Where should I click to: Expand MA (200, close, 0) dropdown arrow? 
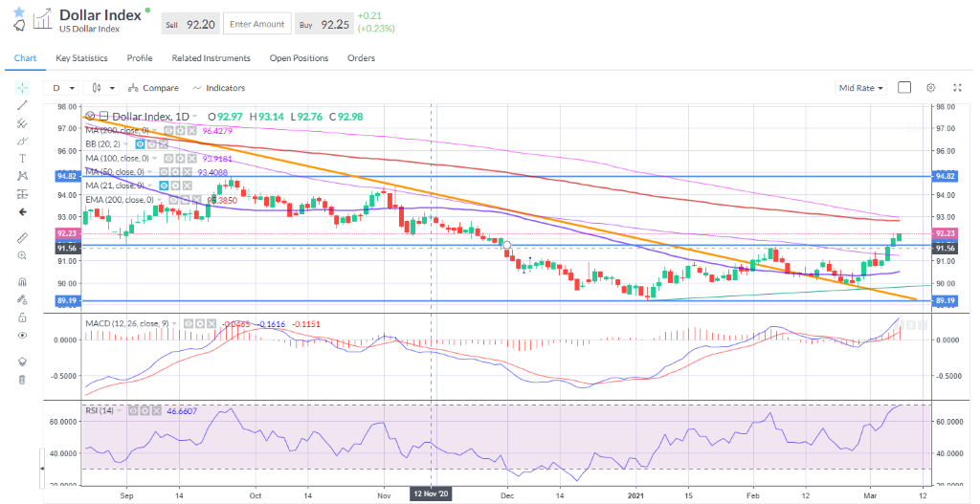tap(155, 130)
